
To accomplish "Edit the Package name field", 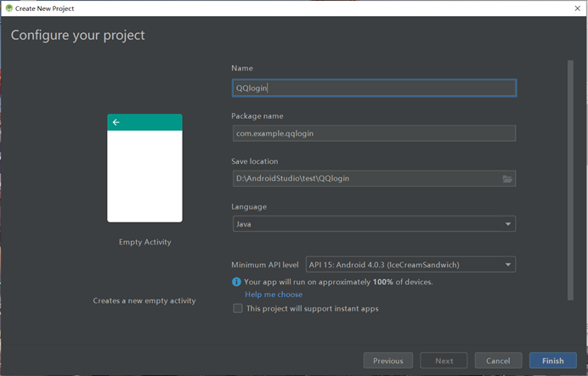I will [374, 133].
